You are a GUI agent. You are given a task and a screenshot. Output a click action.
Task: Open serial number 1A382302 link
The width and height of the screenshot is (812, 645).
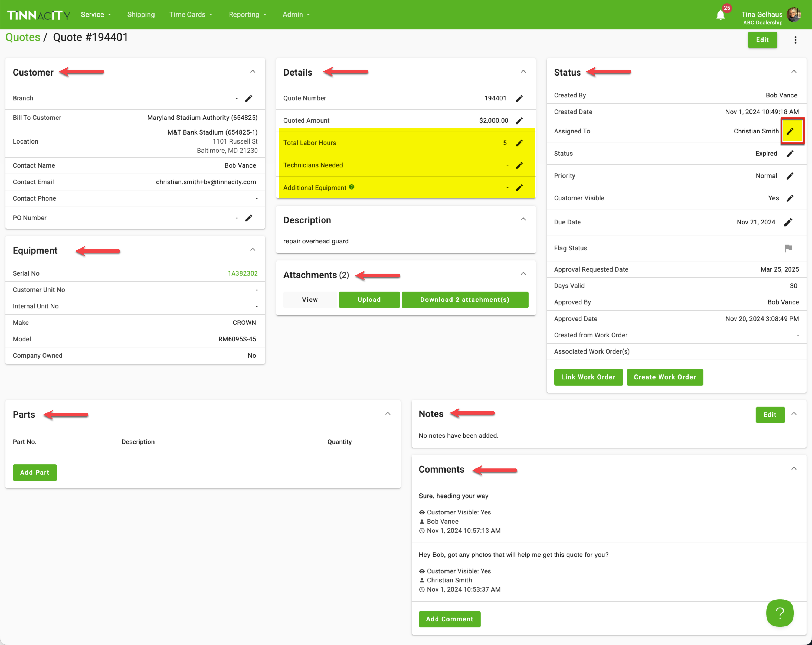[x=243, y=273]
